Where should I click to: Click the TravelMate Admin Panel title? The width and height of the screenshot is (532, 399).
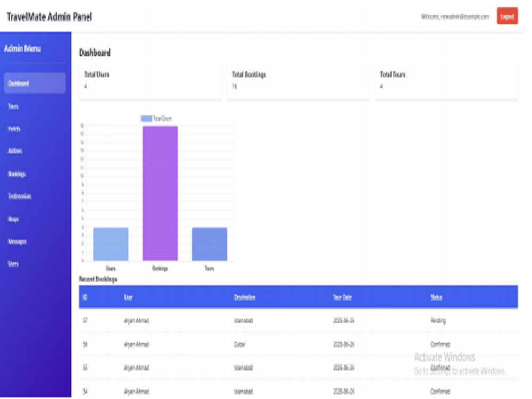49,17
